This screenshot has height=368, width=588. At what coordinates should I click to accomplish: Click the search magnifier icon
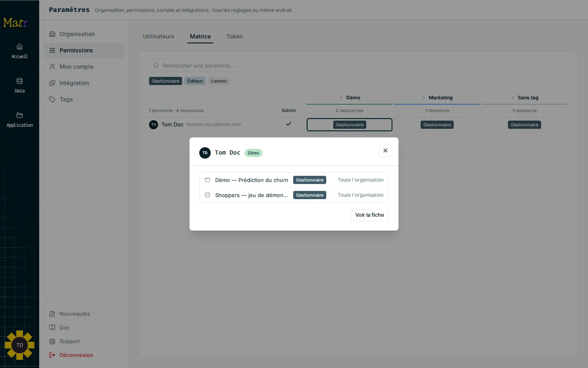156,65
